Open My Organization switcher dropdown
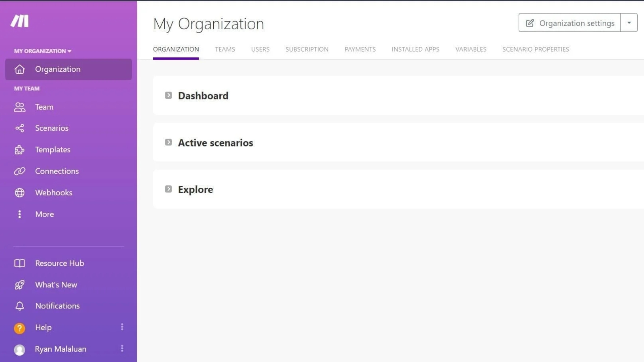 (x=43, y=51)
